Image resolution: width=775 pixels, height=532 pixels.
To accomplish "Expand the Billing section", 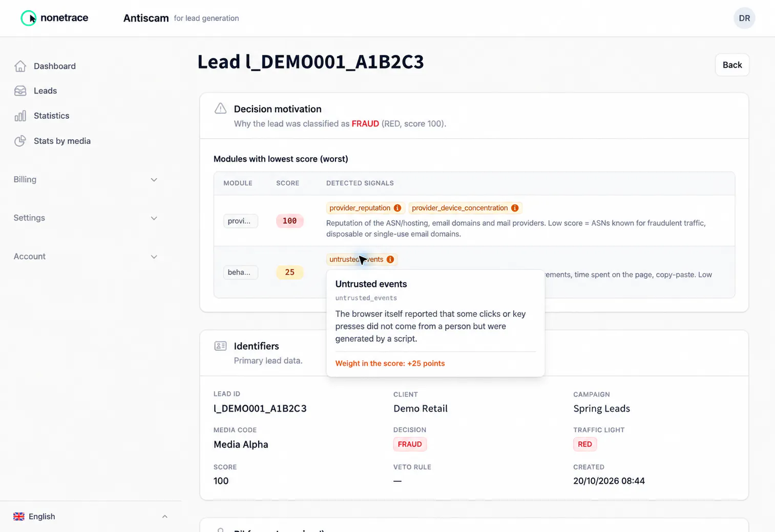I will (x=86, y=180).
